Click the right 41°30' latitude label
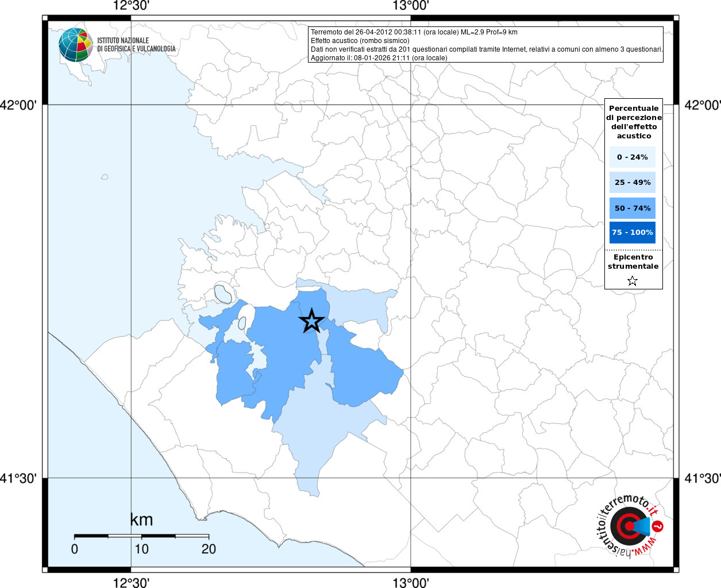The width and height of the screenshot is (721, 588). 702,478
